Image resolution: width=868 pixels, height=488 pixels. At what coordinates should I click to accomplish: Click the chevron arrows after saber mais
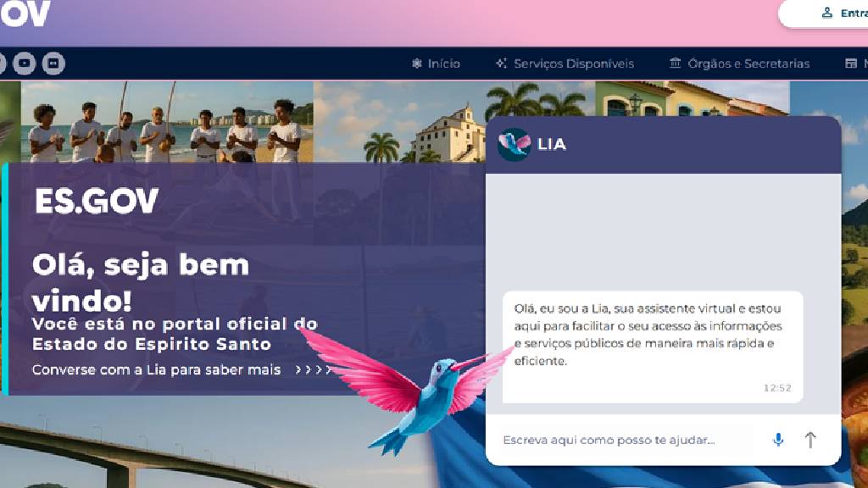[313, 369]
